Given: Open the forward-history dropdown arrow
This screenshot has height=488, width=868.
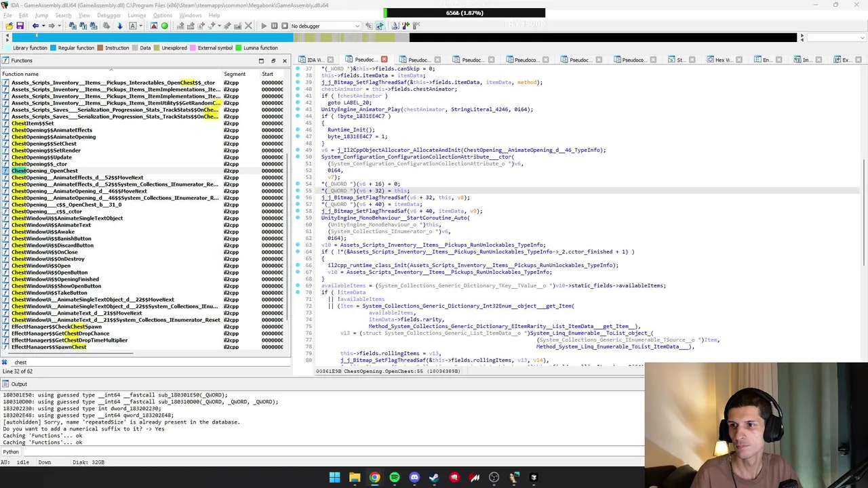Looking at the screenshot, I should coord(59,26).
